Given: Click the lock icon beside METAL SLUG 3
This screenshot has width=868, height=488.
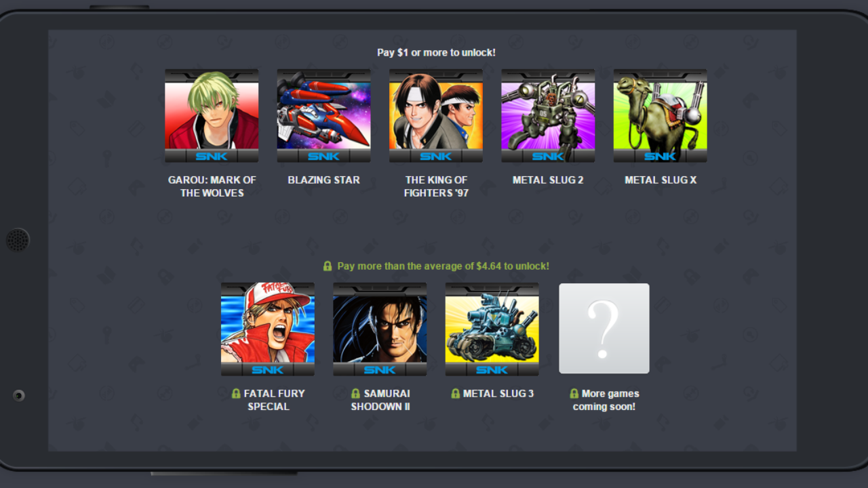Looking at the screenshot, I should (x=455, y=394).
